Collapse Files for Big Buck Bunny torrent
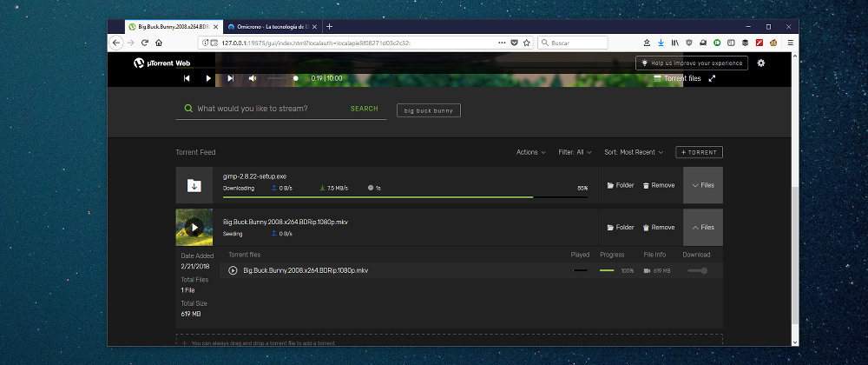This screenshot has height=365, width=868. coord(702,228)
